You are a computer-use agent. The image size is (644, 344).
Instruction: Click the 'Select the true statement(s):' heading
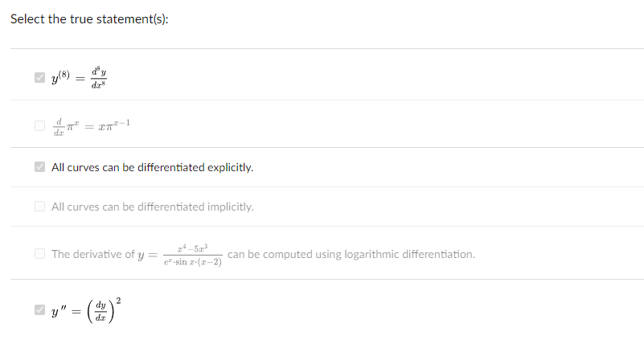tap(89, 18)
